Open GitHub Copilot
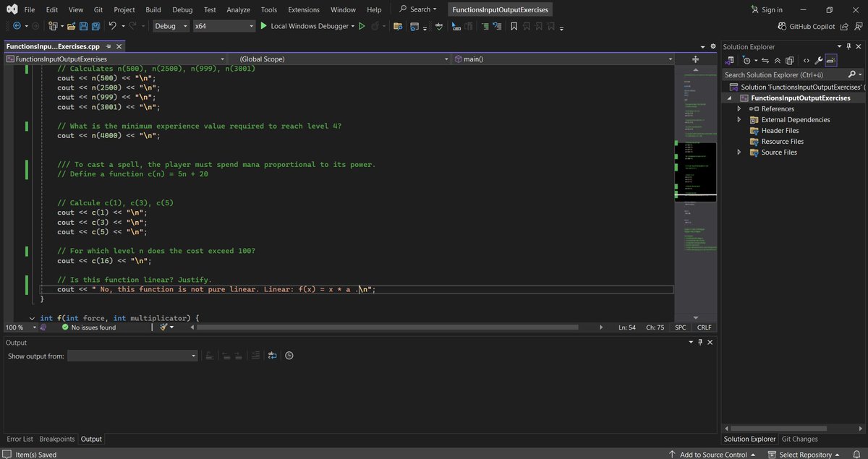868x459 pixels. click(806, 26)
